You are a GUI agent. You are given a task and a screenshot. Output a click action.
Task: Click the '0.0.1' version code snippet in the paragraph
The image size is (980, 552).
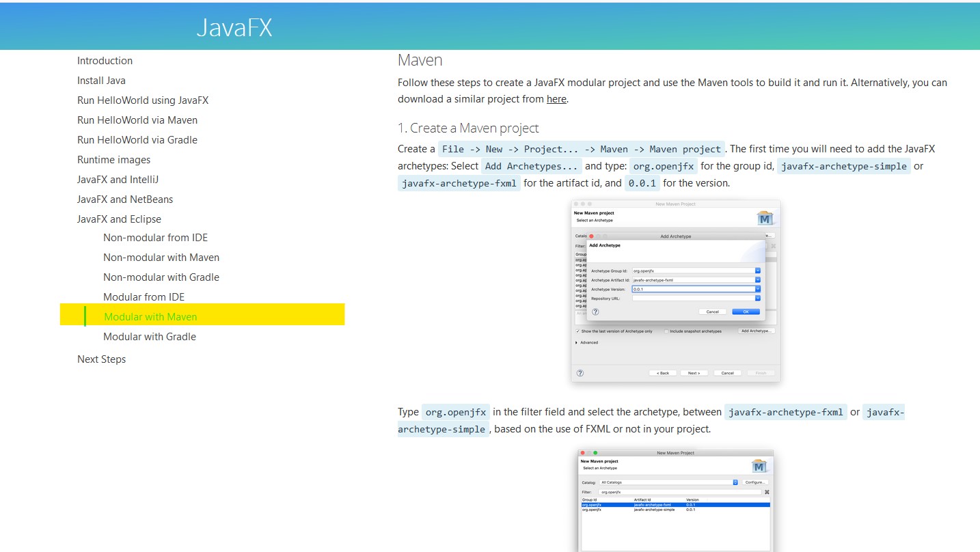pyautogui.click(x=642, y=183)
